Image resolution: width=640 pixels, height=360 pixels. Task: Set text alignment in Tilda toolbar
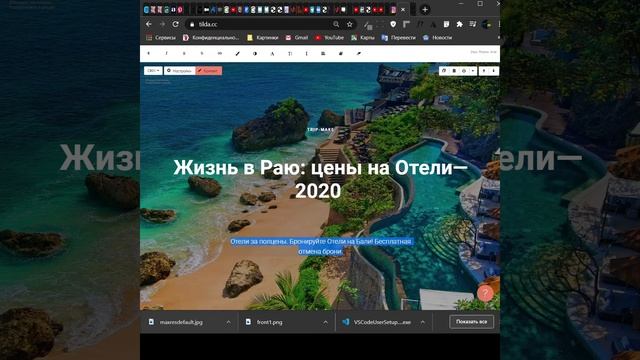[323, 53]
